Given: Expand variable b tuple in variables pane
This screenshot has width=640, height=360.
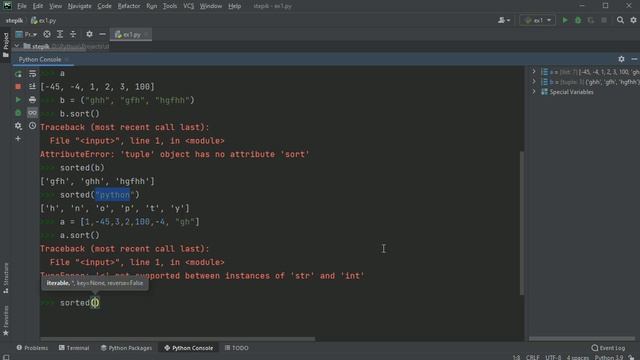Looking at the screenshot, I should [x=533, y=82].
